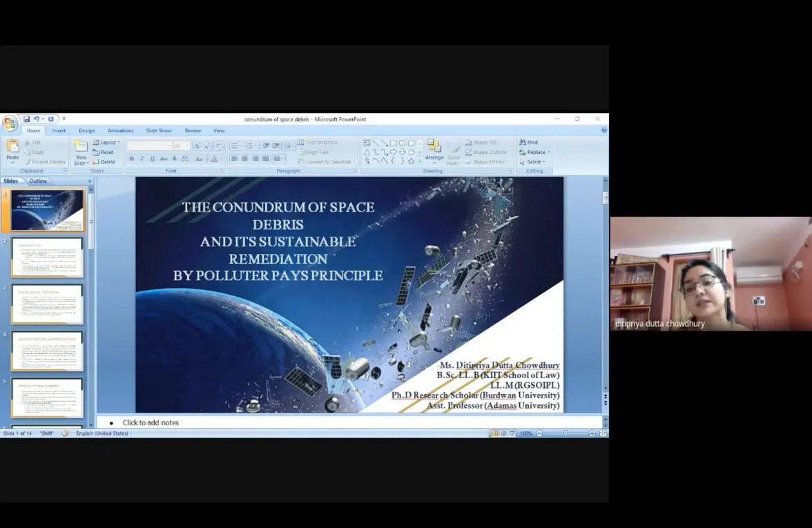Click the Find button
The image size is (812, 528).
click(529, 142)
